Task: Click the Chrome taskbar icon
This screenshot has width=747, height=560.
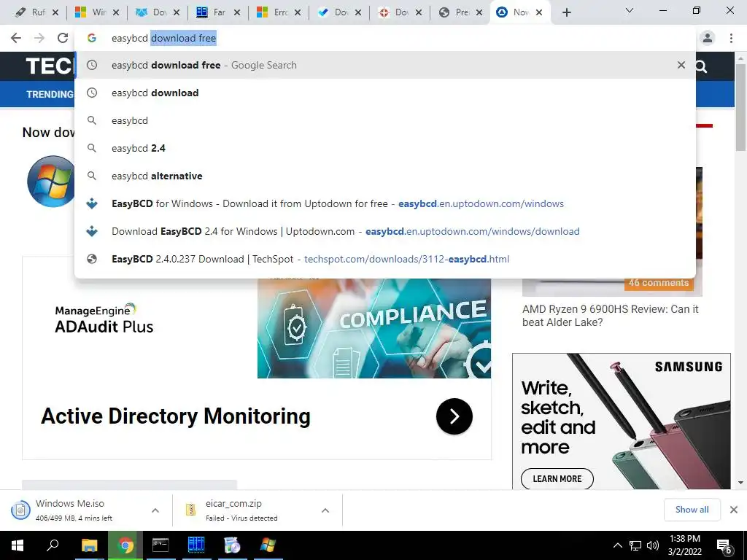Action: pos(125,545)
